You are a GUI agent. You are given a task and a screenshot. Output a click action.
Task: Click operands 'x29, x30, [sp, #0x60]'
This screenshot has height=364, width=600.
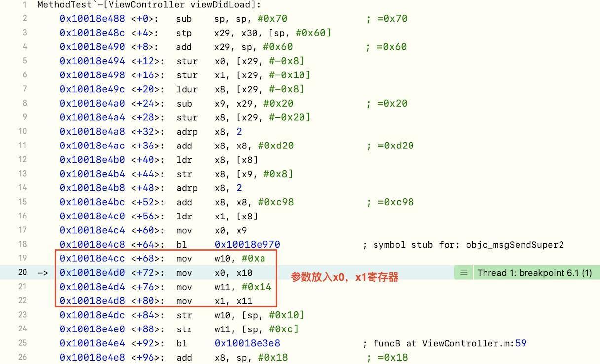pos(273,33)
